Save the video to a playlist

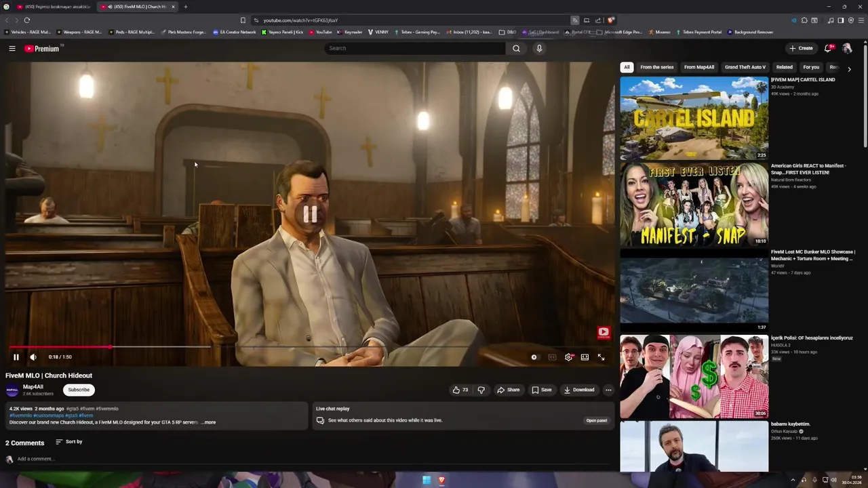point(542,390)
